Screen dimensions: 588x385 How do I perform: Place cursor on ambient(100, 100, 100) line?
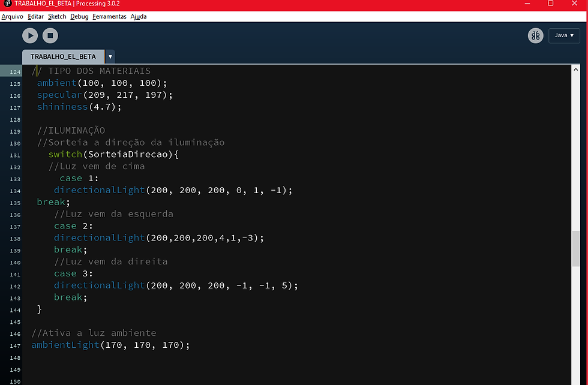(x=102, y=83)
